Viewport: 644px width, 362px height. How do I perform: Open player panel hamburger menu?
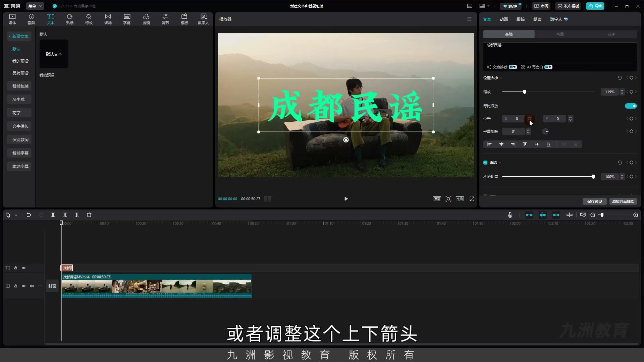tap(469, 19)
